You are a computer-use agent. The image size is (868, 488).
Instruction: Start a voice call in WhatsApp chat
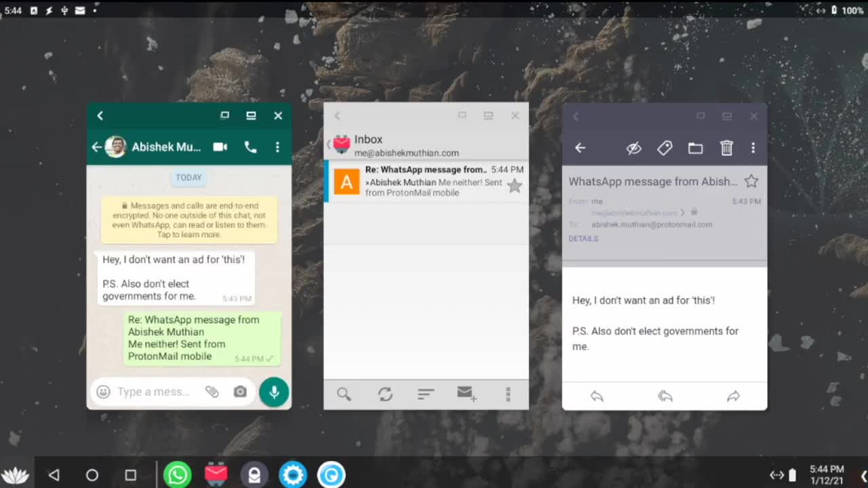[x=250, y=147]
